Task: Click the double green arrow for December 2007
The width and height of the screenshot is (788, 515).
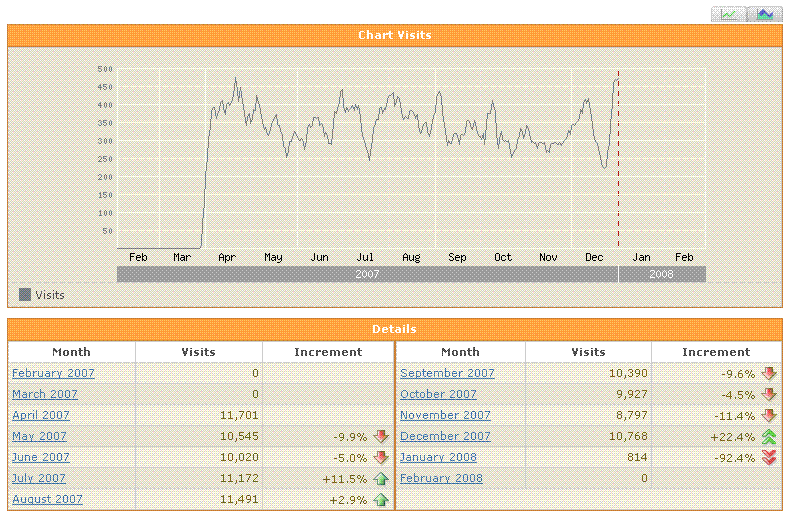Action: pos(769,436)
